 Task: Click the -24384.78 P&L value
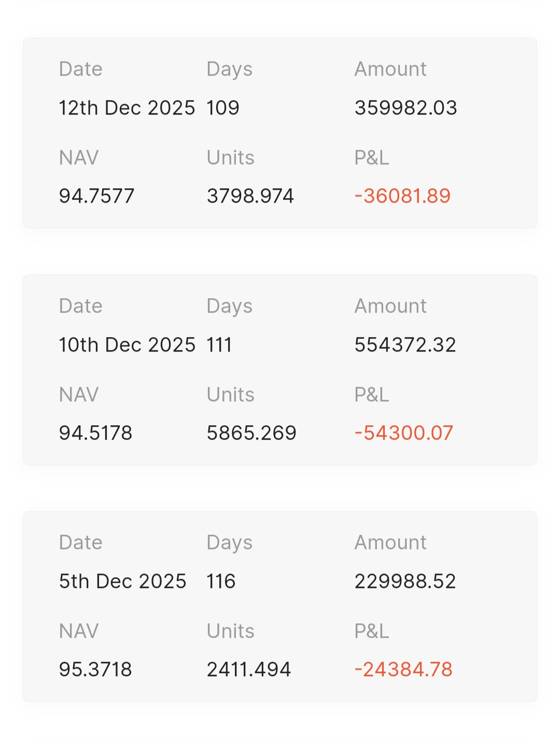point(403,669)
